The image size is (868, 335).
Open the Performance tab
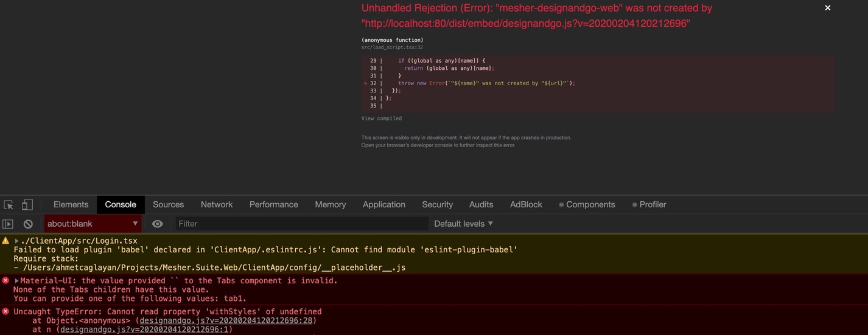tap(274, 205)
